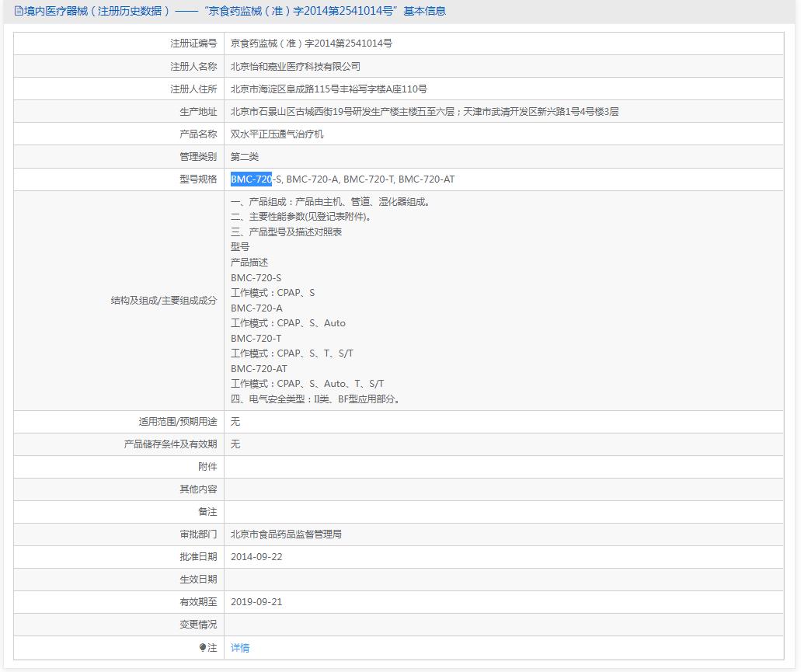Click the 电气安全类型 description line

click(x=315, y=399)
